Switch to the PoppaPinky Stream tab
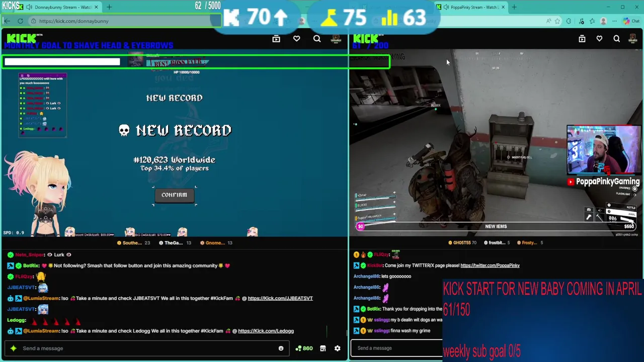Screen dimensions: 644x362 click(470, 7)
